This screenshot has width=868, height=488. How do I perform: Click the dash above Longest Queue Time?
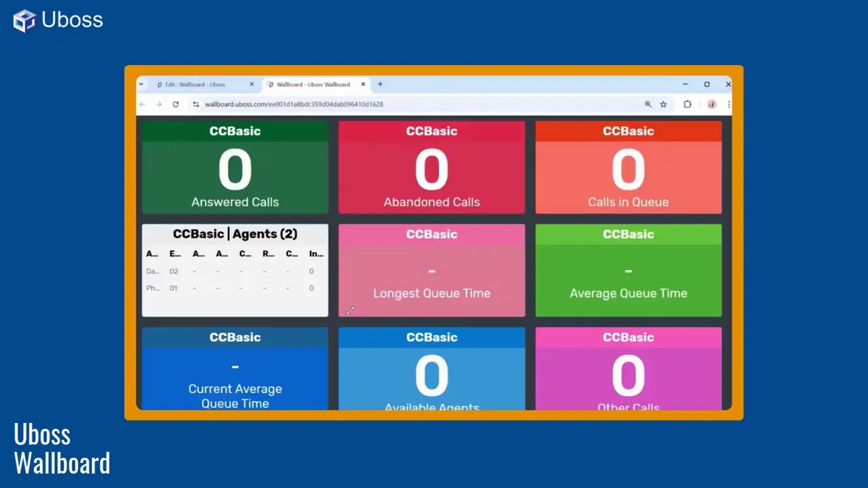point(431,271)
